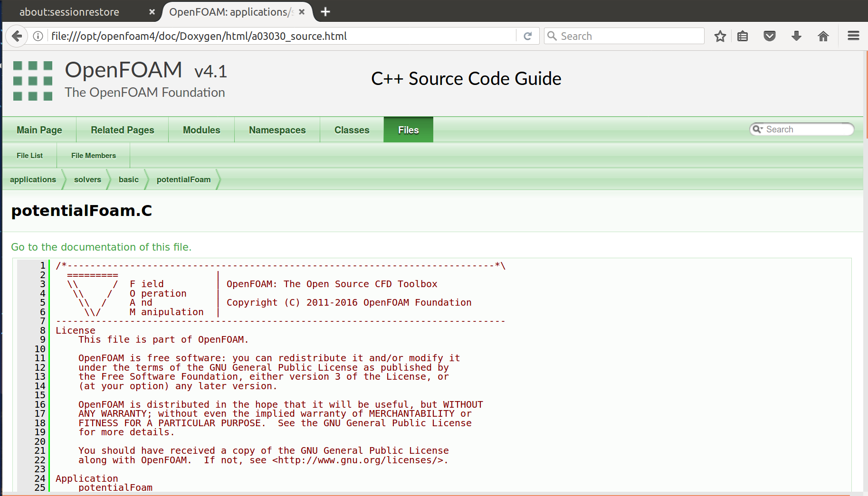Focus the Doxygen Search box

coord(801,129)
